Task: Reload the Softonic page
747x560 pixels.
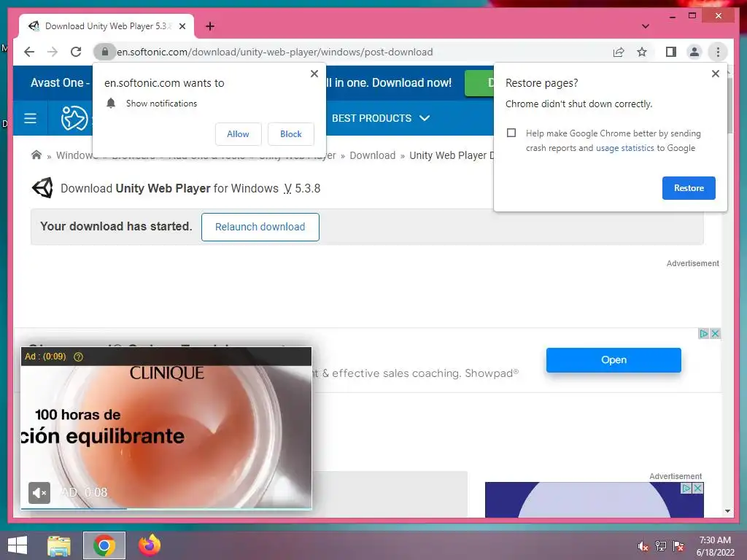Action: tap(76, 52)
